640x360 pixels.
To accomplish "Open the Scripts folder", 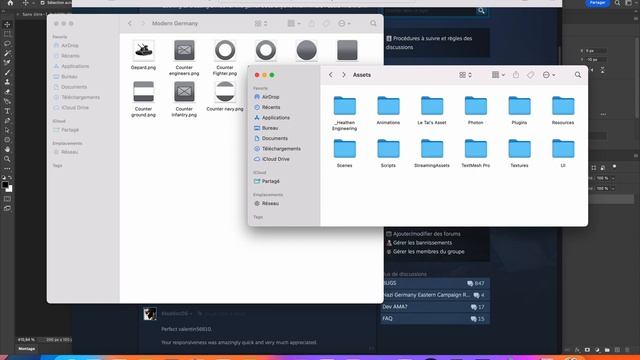I will [x=388, y=153].
